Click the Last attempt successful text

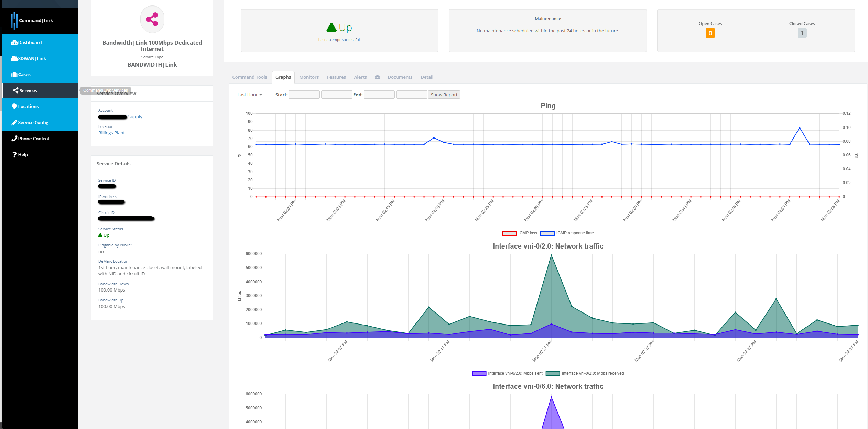click(339, 40)
